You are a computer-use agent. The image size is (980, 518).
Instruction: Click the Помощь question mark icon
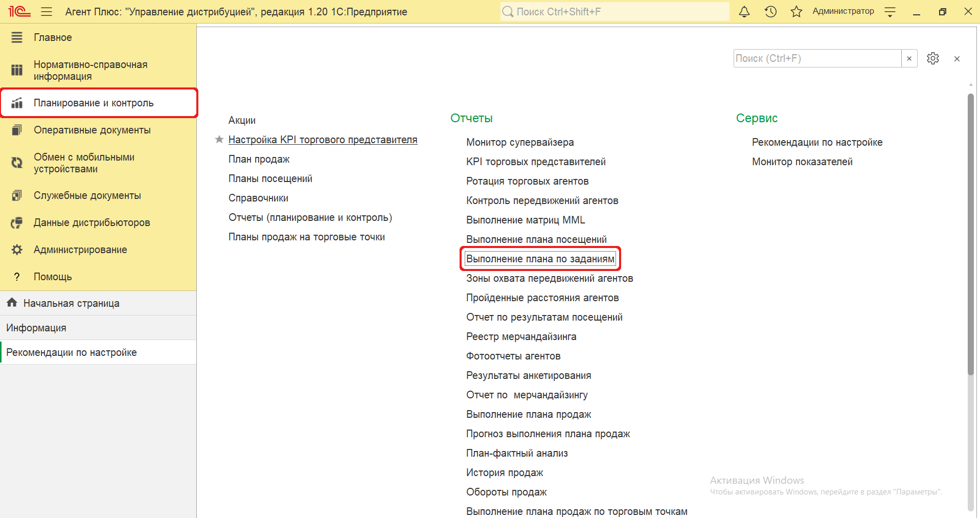click(17, 277)
